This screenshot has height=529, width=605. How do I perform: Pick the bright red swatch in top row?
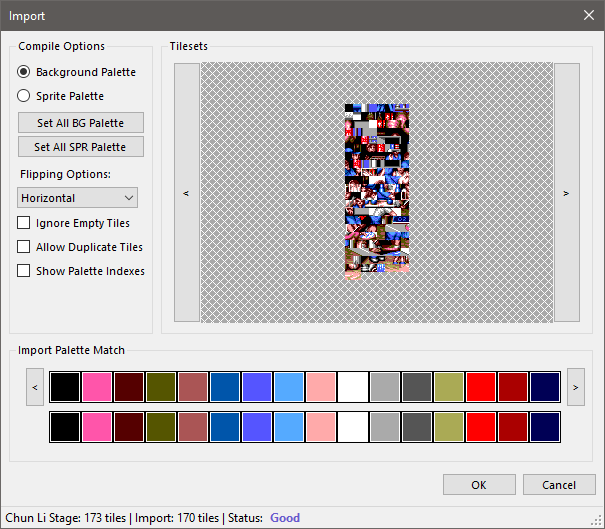pyautogui.click(x=481, y=387)
